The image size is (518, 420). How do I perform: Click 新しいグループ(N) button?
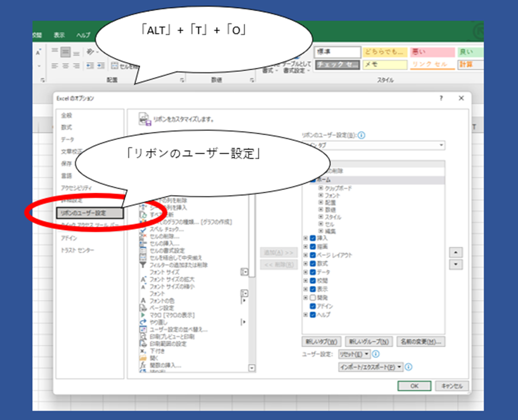[x=369, y=341]
